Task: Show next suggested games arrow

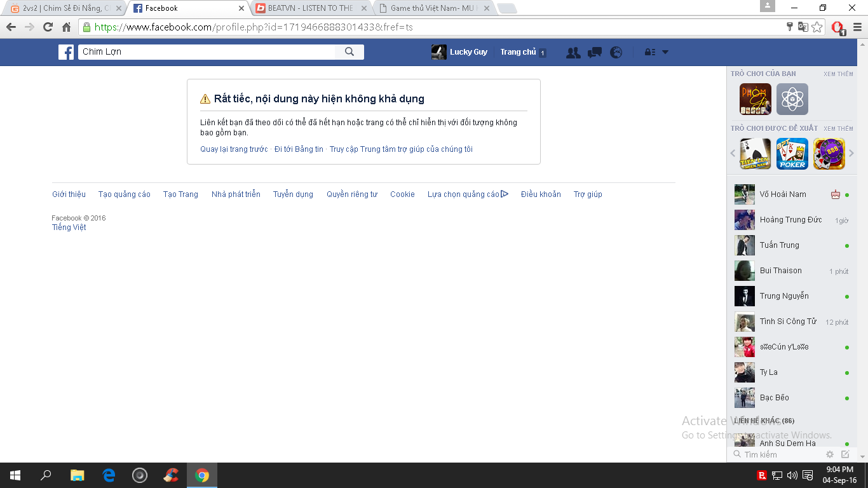Action: (x=851, y=153)
